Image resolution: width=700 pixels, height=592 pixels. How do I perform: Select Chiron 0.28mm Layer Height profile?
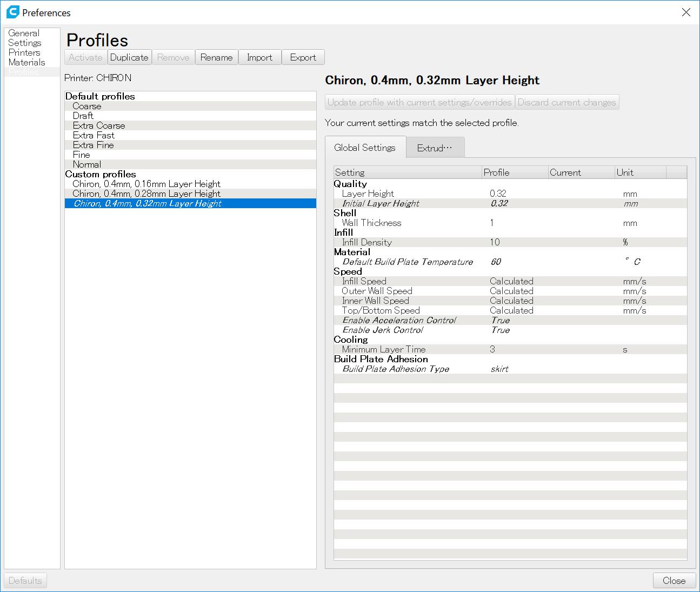click(x=190, y=194)
